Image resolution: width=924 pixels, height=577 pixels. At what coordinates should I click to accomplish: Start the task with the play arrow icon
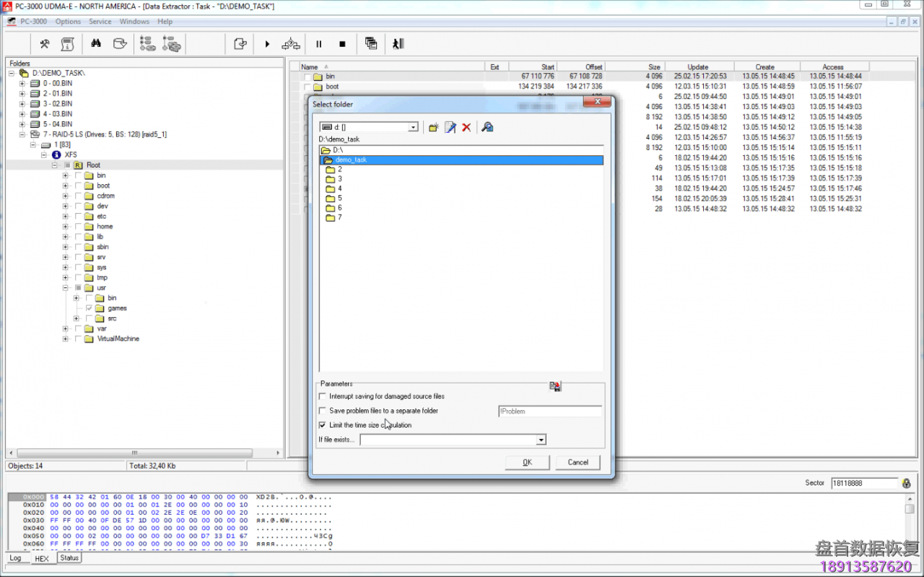pyautogui.click(x=268, y=44)
